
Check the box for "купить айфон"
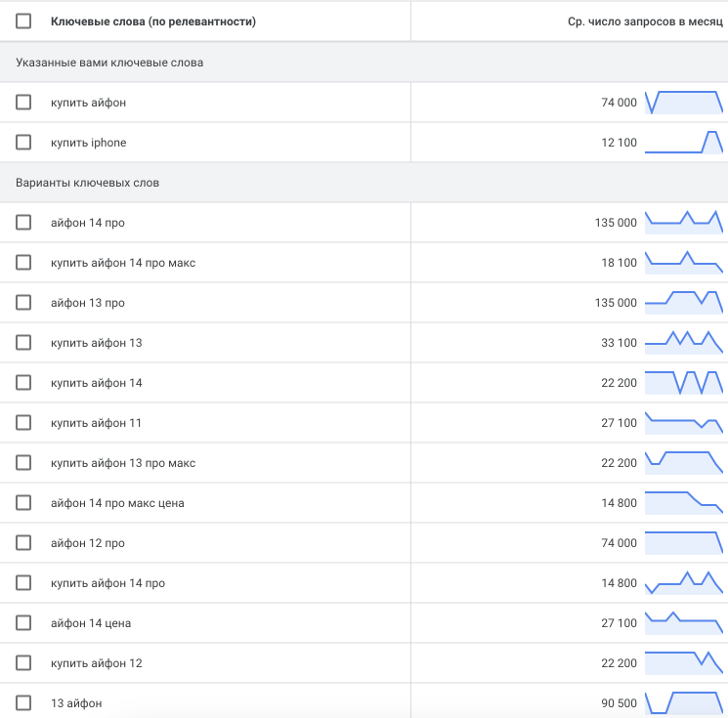click(23, 103)
